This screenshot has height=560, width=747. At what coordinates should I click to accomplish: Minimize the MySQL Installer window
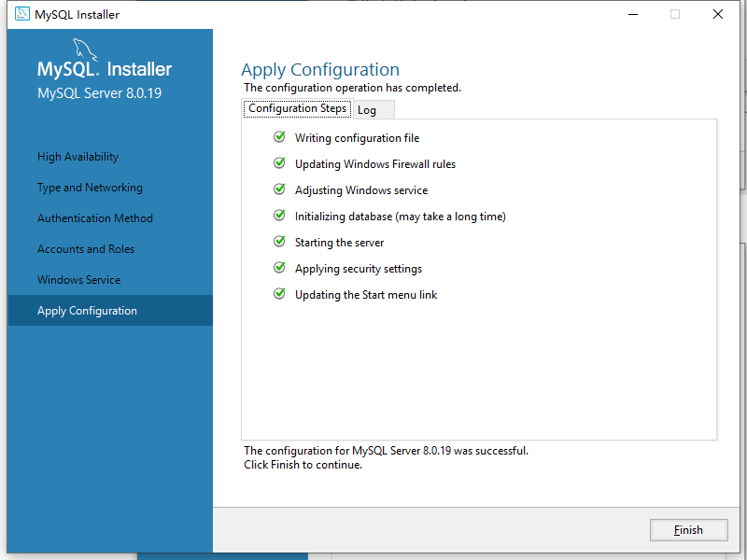[x=633, y=14]
